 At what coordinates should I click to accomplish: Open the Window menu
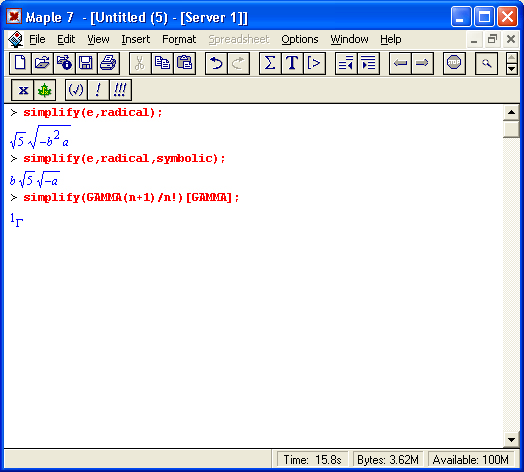click(349, 39)
